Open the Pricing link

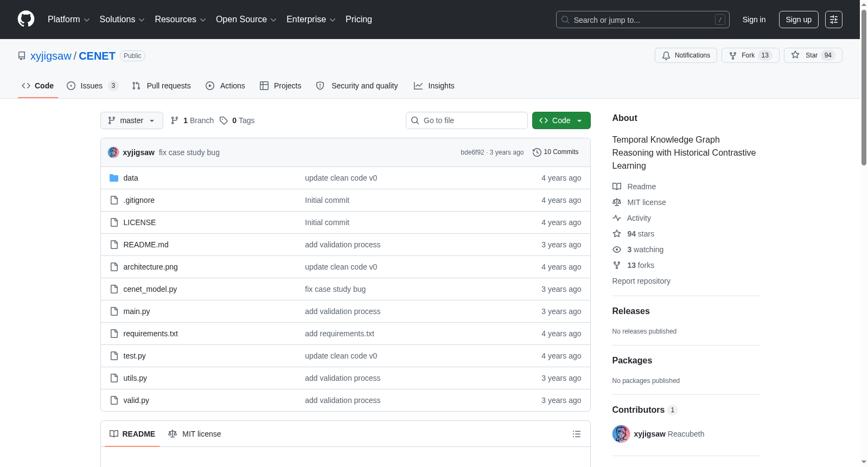[359, 20]
